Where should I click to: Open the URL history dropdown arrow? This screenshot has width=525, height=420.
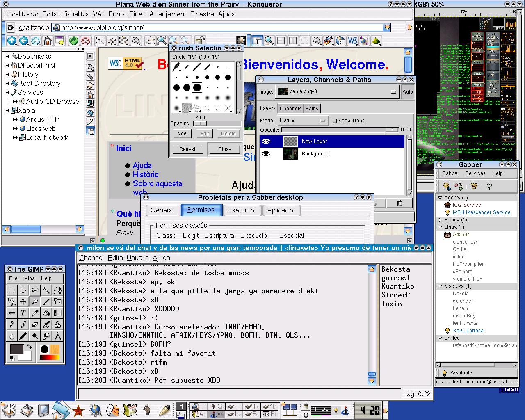387,27
